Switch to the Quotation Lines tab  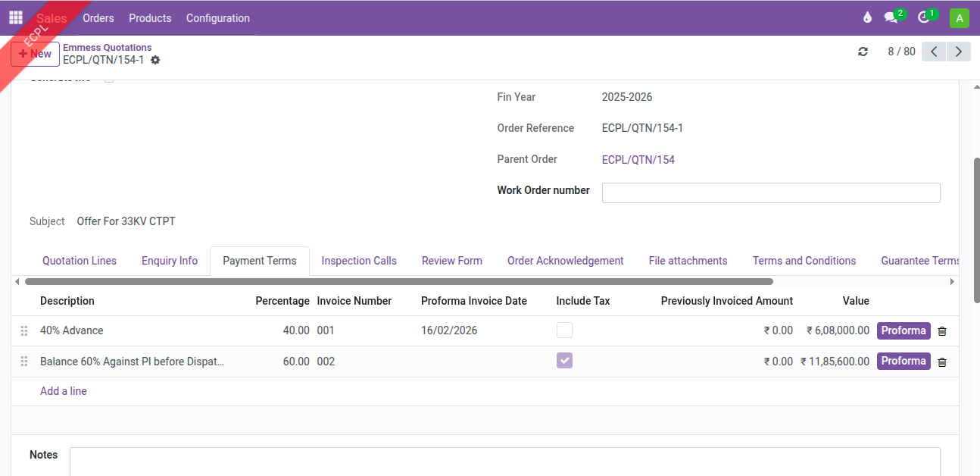click(80, 261)
